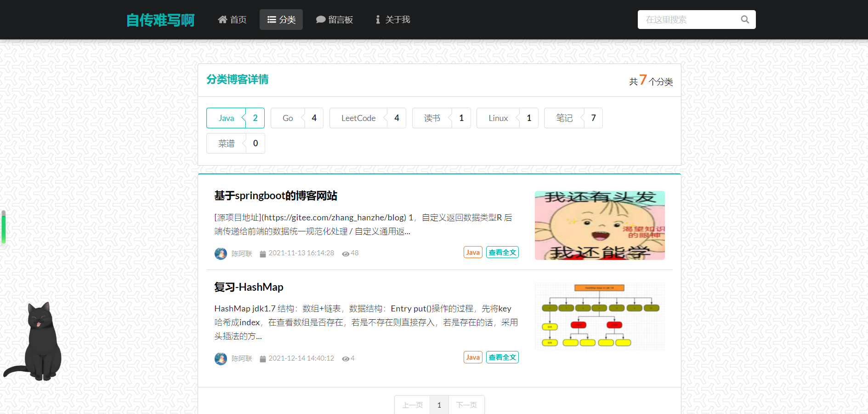Open the 复习-HashMap article title
Image resolution: width=868 pixels, height=414 pixels.
(x=248, y=287)
